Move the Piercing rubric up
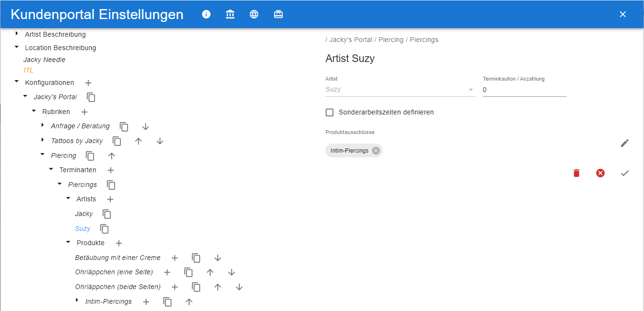 click(x=112, y=156)
